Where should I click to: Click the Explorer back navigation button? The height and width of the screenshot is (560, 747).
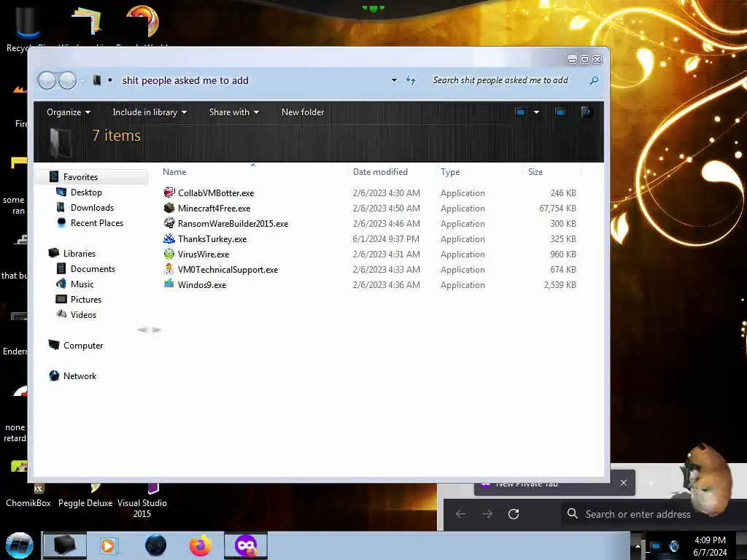(x=47, y=80)
